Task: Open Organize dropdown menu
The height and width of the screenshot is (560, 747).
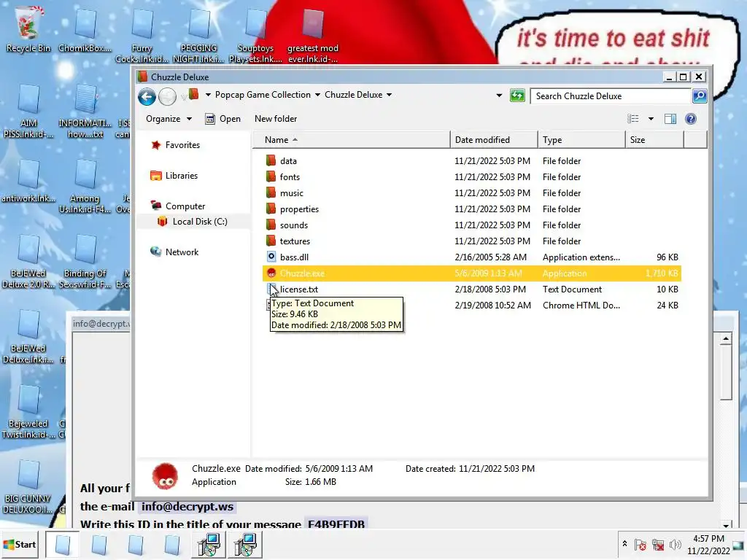Action: click(169, 119)
